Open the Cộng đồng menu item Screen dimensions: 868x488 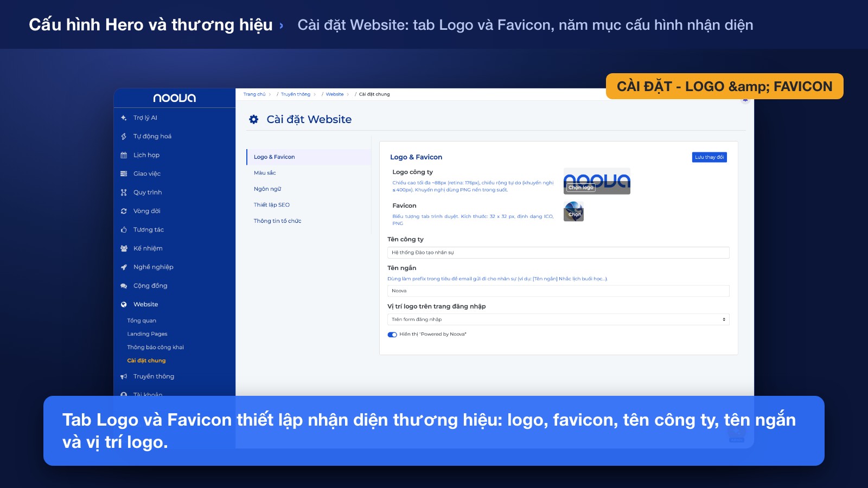click(150, 286)
